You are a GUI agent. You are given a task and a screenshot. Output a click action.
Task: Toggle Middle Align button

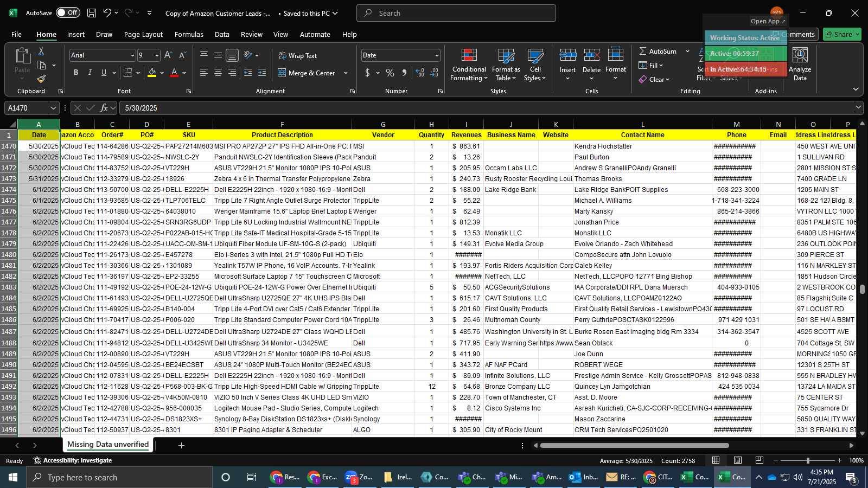[218, 55]
